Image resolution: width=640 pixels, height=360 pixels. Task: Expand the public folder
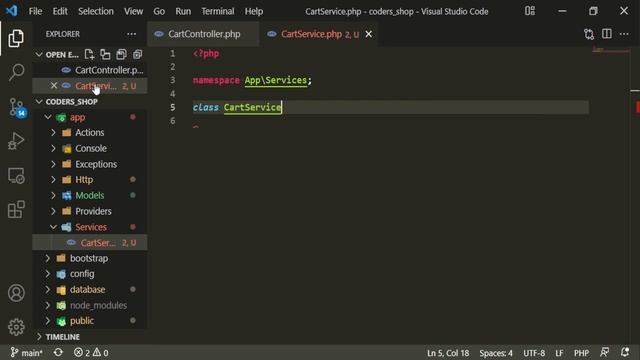(48, 321)
